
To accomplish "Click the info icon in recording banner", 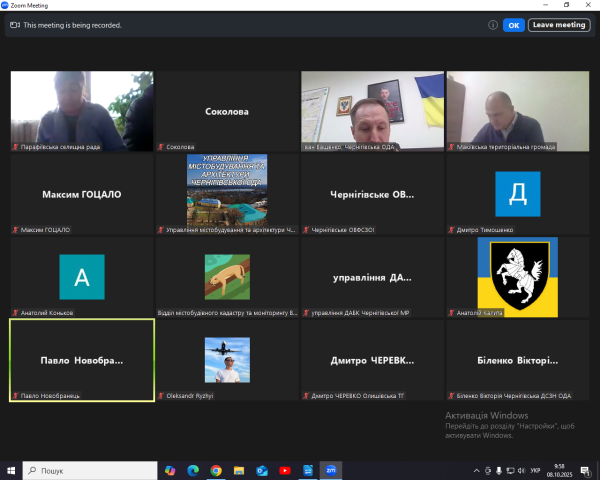I will [492, 25].
